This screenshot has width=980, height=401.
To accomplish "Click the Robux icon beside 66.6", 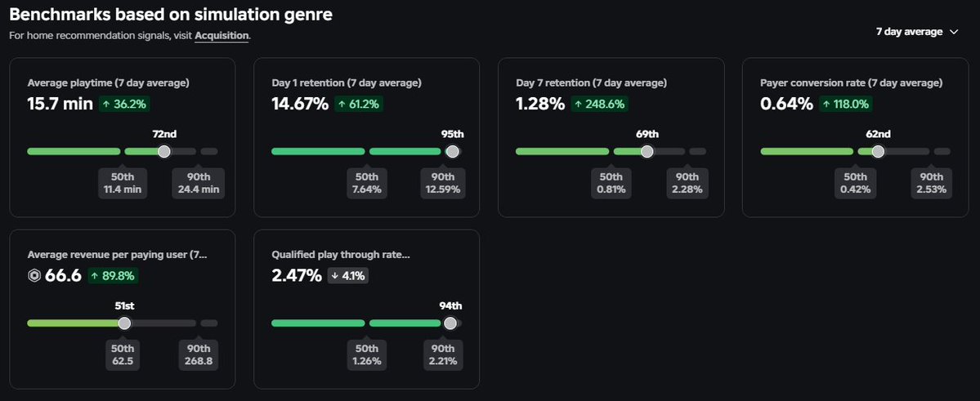I will [x=34, y=275].
